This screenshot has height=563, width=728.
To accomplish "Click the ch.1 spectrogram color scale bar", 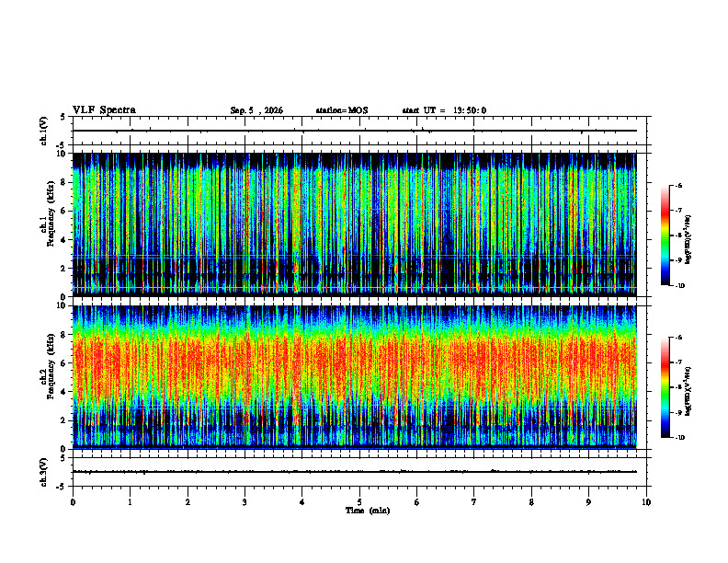I will click(665, 236).
